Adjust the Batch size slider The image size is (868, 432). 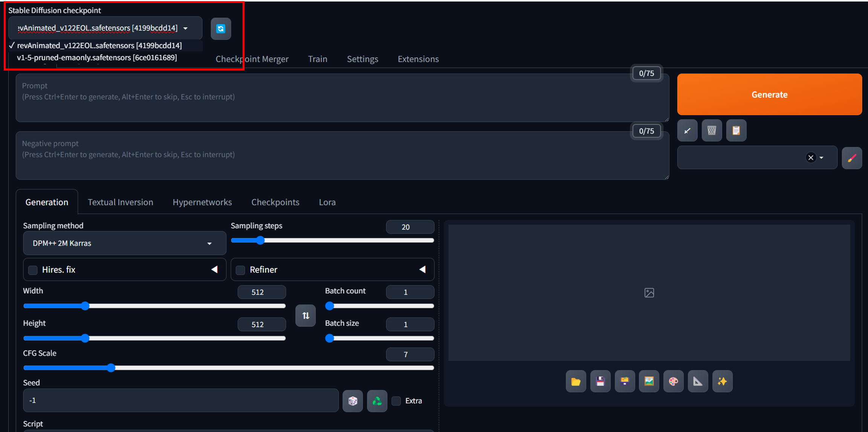click(380, 338)
